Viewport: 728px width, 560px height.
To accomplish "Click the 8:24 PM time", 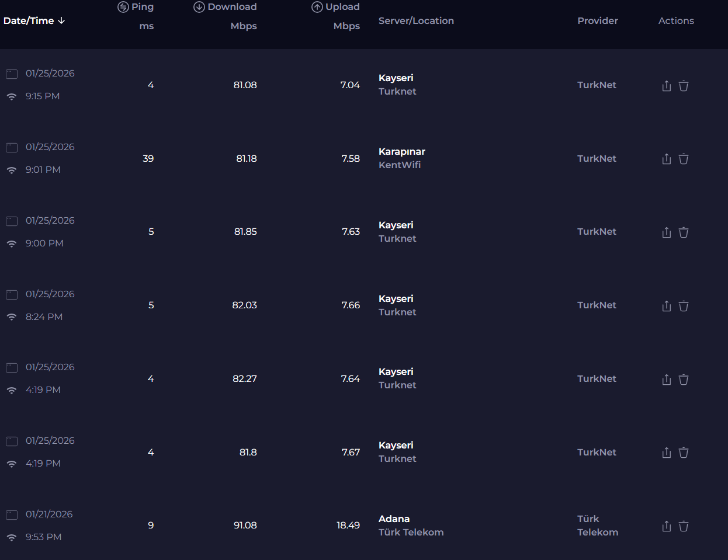I will (x=44, y=316).
